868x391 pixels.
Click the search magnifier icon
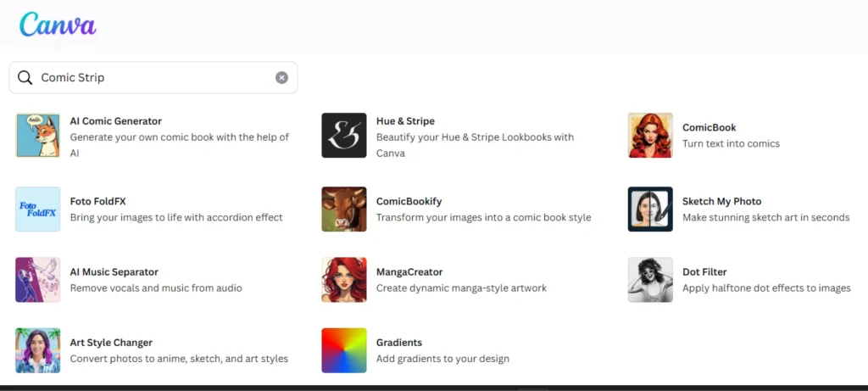pos(25,78)
